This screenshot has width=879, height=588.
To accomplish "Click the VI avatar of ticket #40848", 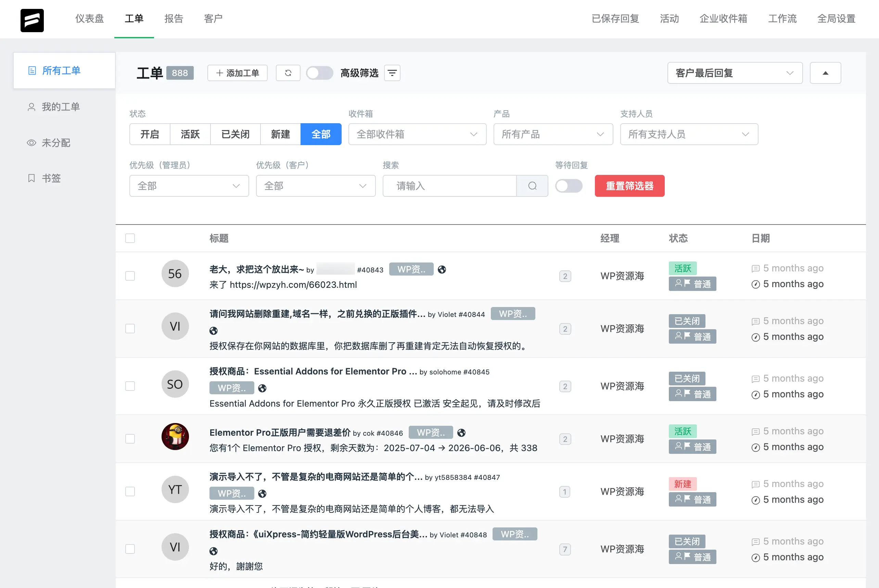I will [175, 547].
